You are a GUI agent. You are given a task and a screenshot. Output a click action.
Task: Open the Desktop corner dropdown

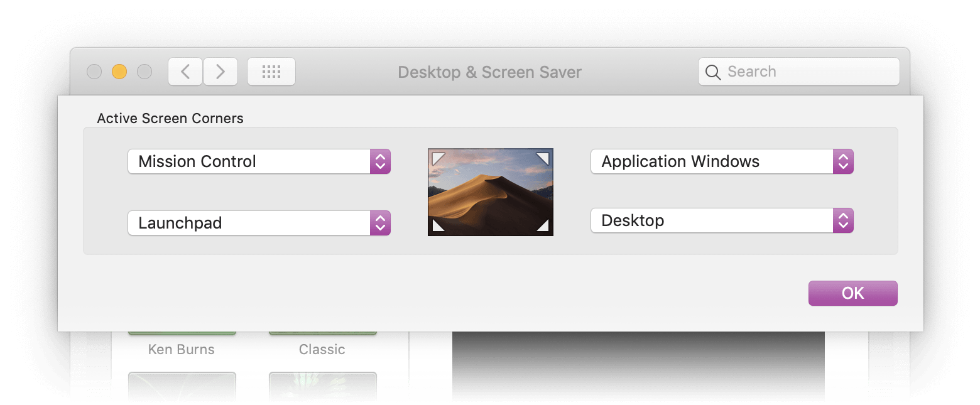(x=722, y=220)
